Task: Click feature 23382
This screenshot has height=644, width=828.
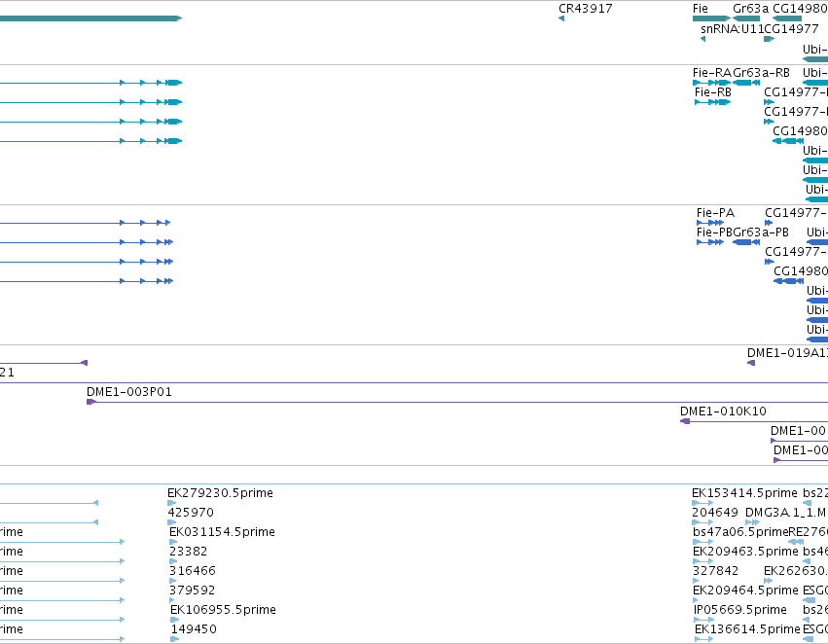Action: point(172,561)
